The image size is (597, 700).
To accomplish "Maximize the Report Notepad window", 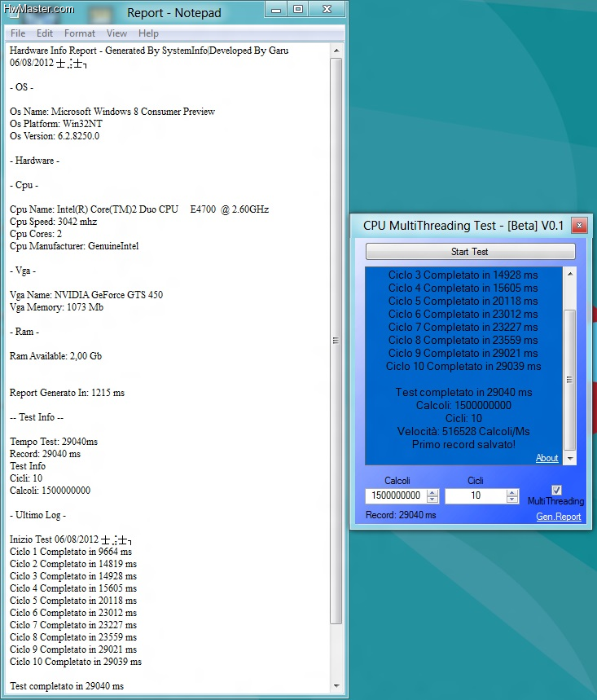I will [298, 10].
